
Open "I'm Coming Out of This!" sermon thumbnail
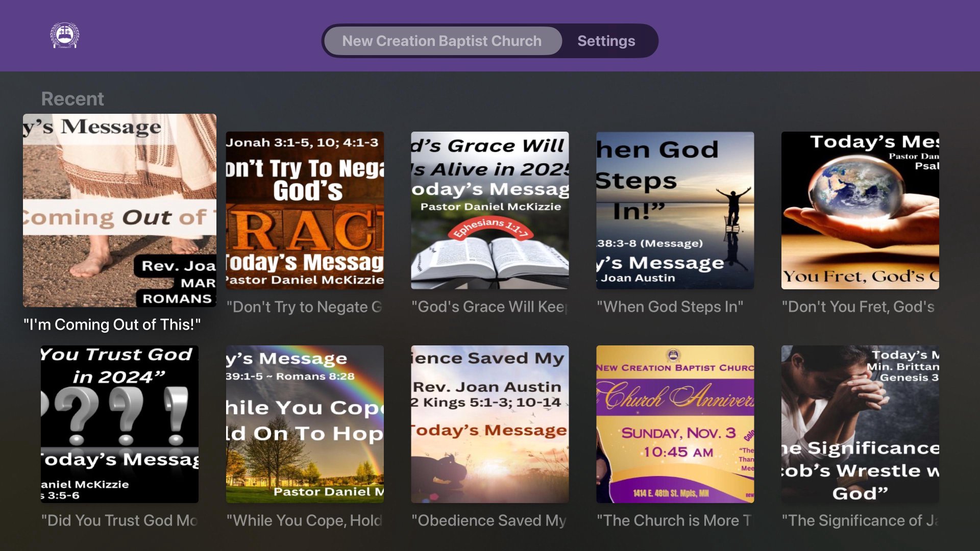pyautogui.click(x=119, y=210)
